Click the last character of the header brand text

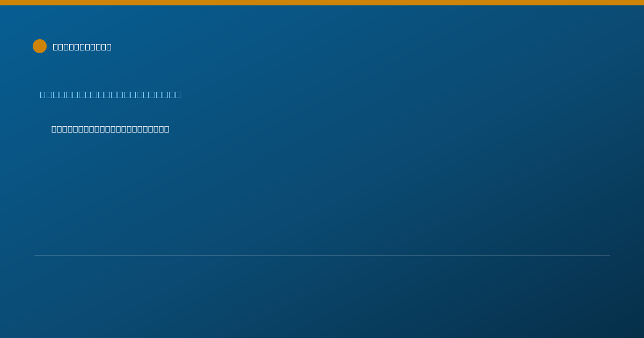(109, 47)
